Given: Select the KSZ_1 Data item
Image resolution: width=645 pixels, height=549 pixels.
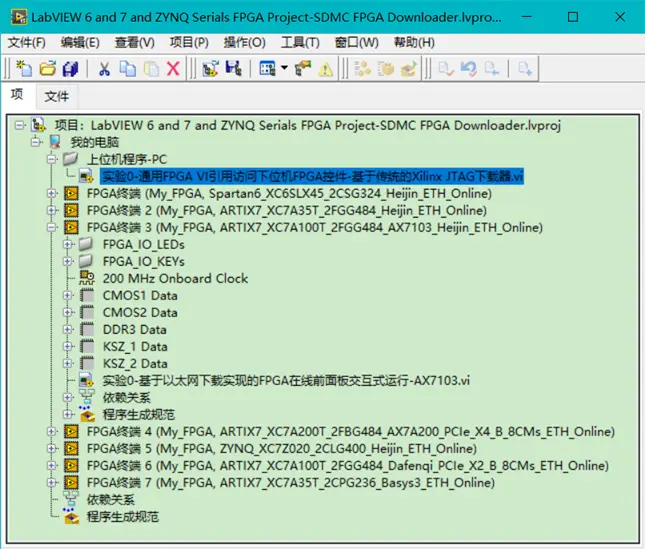Looking at the screenshot, I should (x=135, y=347).
